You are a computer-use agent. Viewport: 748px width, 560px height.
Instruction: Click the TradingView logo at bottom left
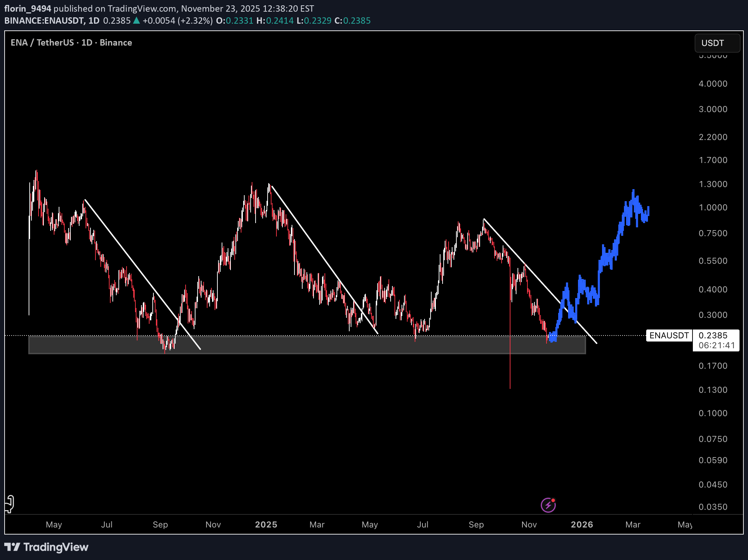tap(46, 547)
